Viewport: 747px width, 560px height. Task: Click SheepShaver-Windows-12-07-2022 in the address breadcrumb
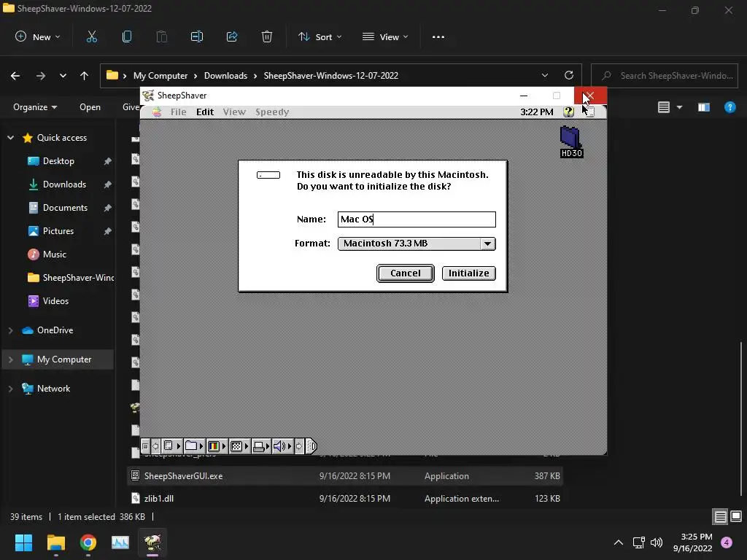(x=331, y=76)
